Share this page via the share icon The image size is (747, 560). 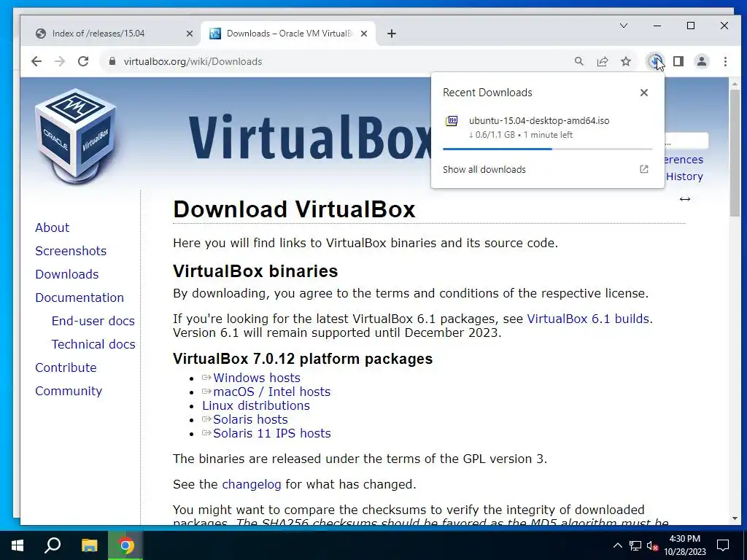(602, 61)
